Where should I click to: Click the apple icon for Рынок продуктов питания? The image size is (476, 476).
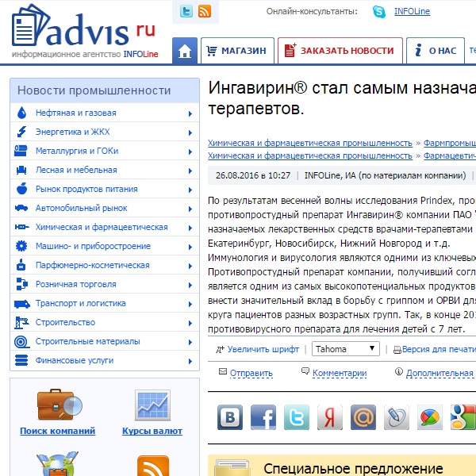[x=21, y=189]
